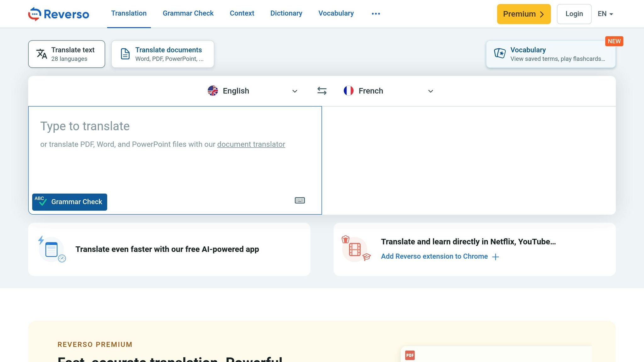The width and height of the screenshot is (644, 362).
Task: Click the Vocabulary flashcards icon
Action: pos(500,53)
